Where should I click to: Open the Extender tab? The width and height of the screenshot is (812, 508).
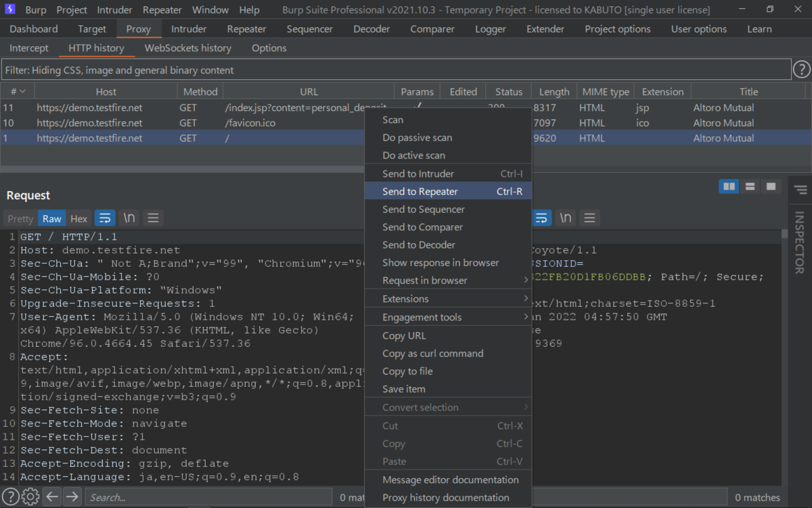(x=545, y=29)
